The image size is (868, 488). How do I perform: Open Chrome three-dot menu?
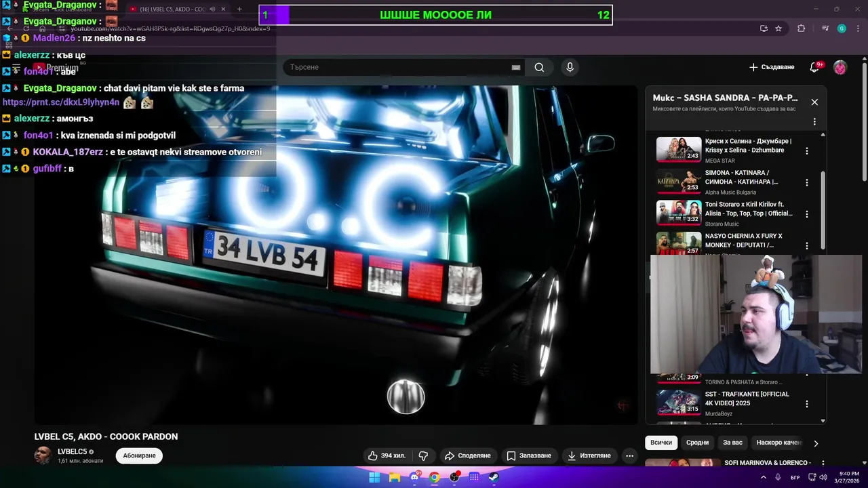click(859, 28)
